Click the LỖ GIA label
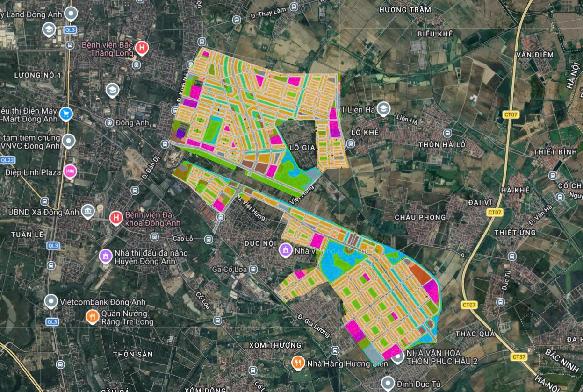The height and width of the screenshot is (392, 583). (x=302, y=147)
